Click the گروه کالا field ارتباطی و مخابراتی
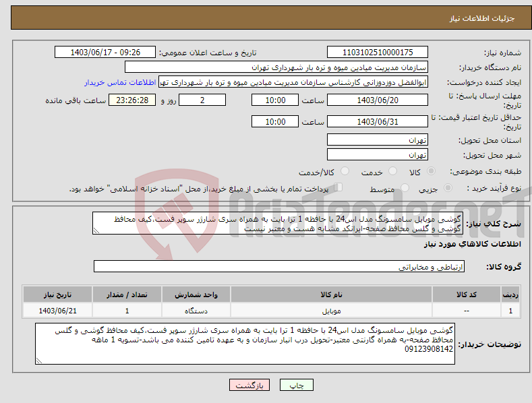 coord(279,267)
